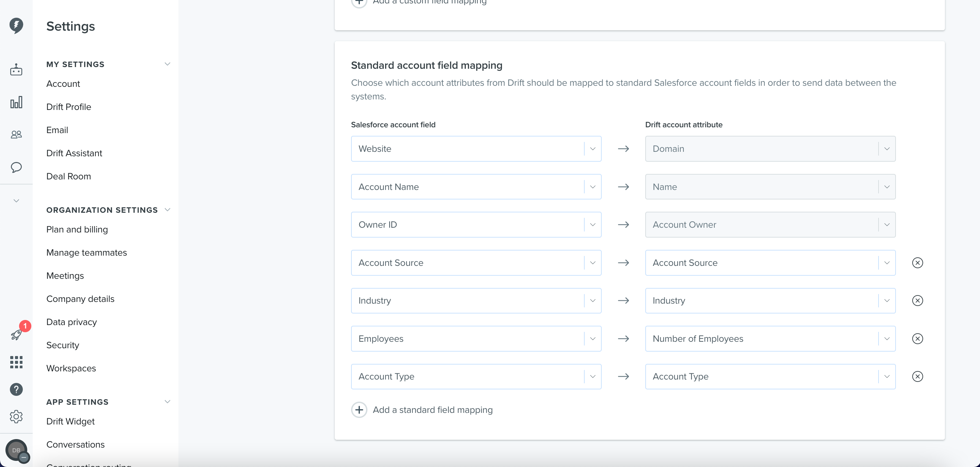Click the DB user avatar
Screen dimensions: 980x467
[16, 450]
